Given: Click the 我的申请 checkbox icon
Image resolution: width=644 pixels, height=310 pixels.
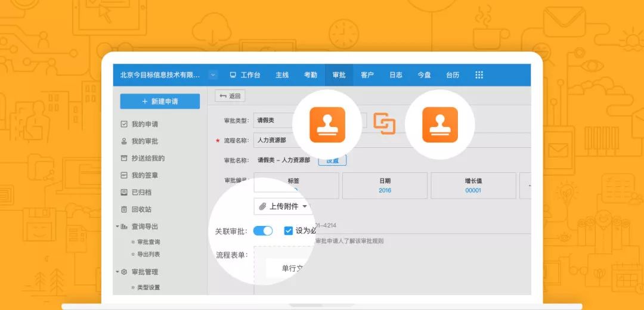Looking at the screenshot, I should 124,124.
